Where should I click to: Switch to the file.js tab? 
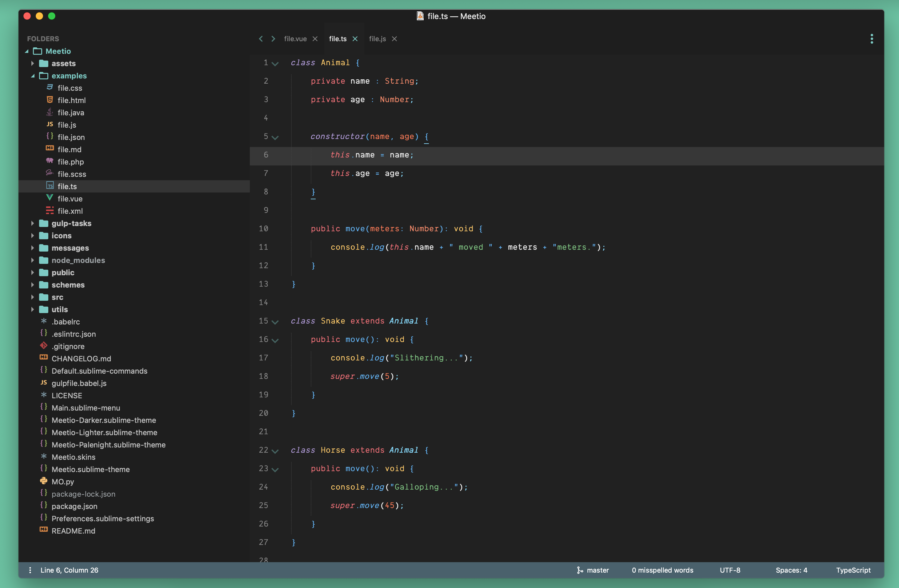click(x=377, y=38)
